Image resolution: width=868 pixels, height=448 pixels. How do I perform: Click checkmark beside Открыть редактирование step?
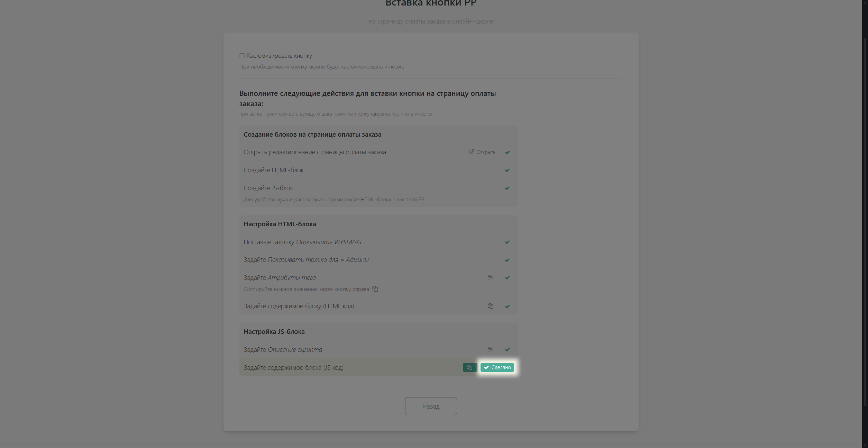(x=507, y=153)
